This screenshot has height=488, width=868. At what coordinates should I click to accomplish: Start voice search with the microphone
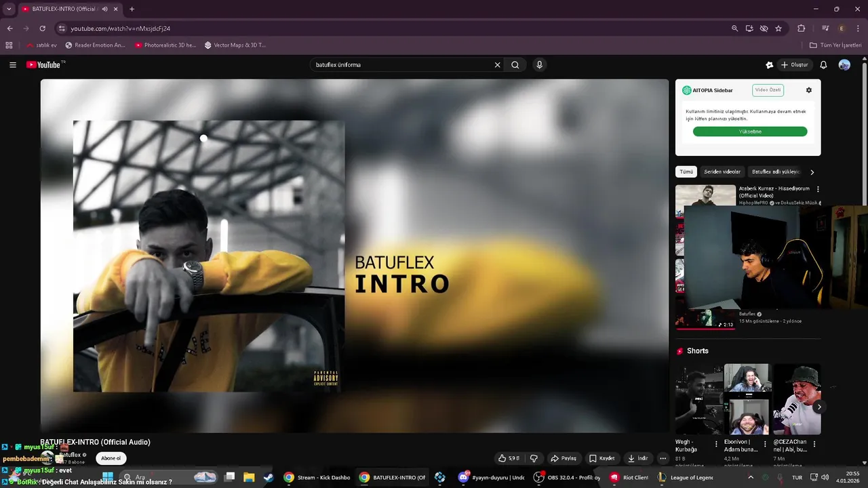[539, 65]
